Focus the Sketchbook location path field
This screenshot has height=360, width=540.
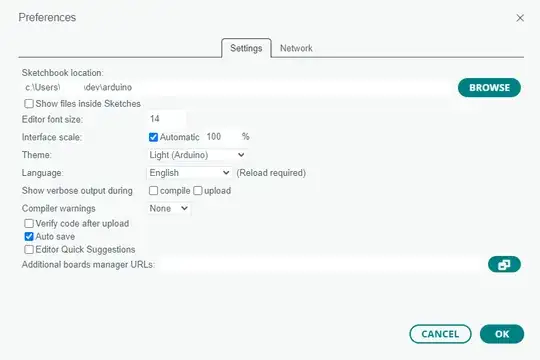(238, 88)
